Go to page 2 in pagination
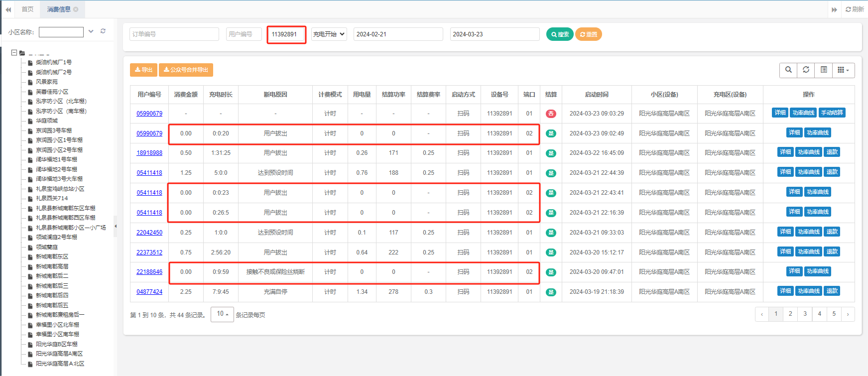This screenshot has width=868, height=376. 790,314
